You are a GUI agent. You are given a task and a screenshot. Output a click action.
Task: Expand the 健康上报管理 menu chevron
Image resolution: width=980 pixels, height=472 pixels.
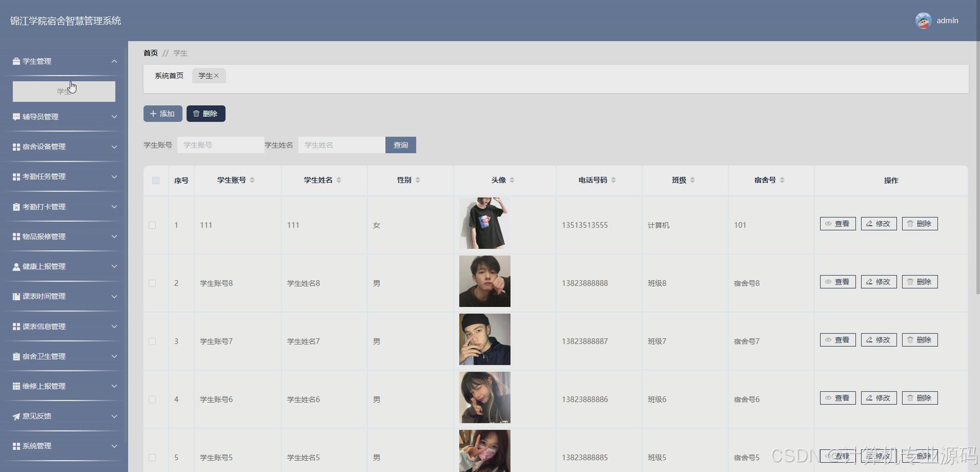pyautogui.click(x=114, y=266)
